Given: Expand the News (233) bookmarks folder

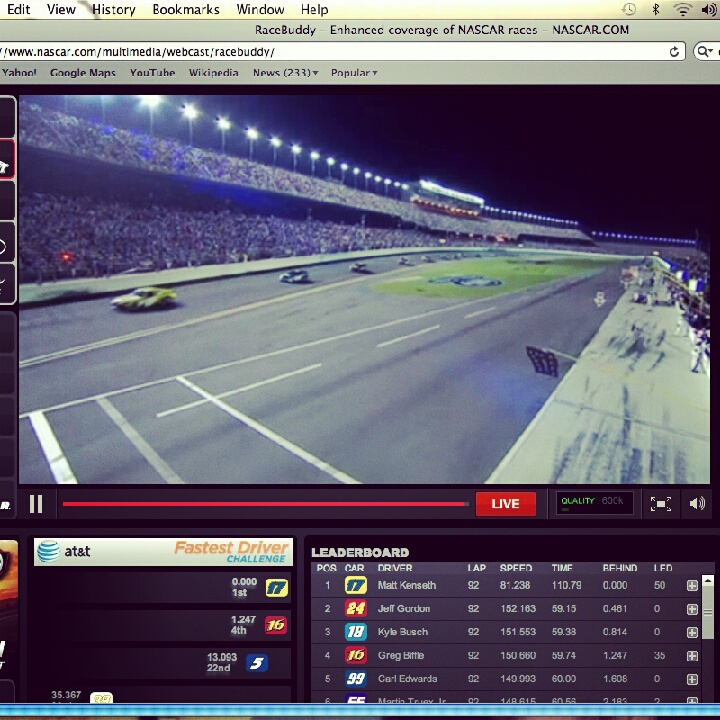Looking at the screenshot, I should point(285,73).
